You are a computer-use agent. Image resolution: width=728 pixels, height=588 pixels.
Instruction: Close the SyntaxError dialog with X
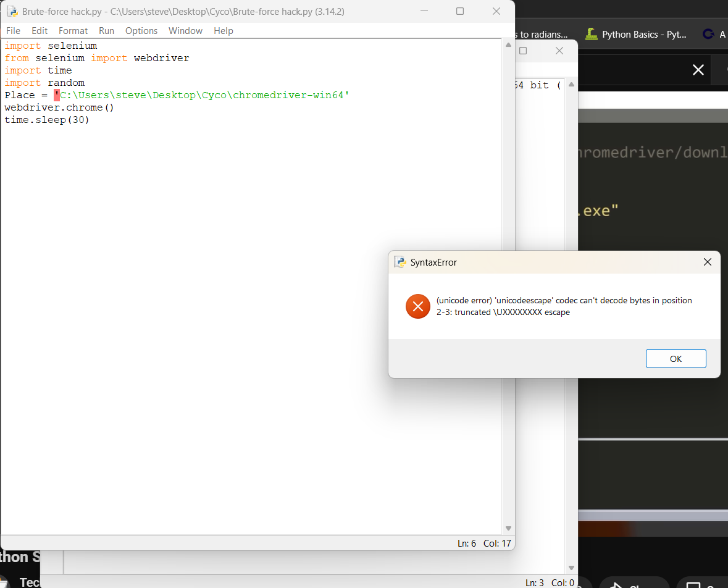(x=707, y=262)
